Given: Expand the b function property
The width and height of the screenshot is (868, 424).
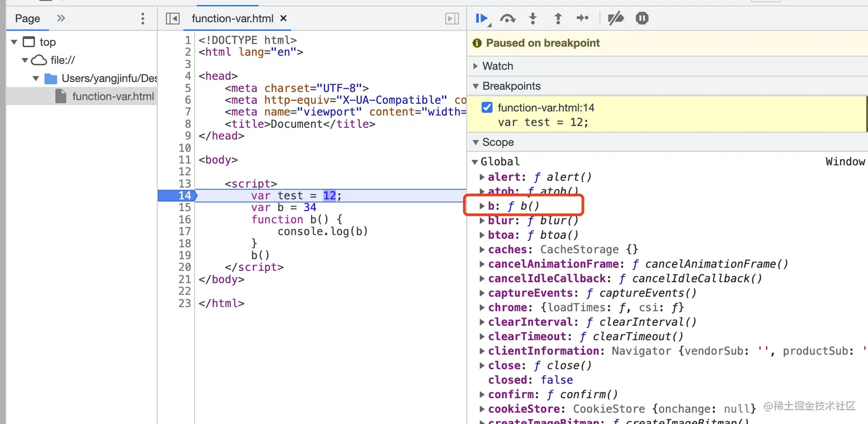Looking at the screenshot, I should [x=482, y=205].
